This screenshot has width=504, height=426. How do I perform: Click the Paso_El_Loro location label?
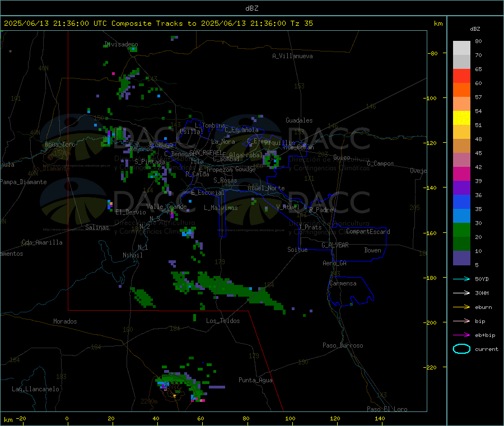click(x=387, y=409)
